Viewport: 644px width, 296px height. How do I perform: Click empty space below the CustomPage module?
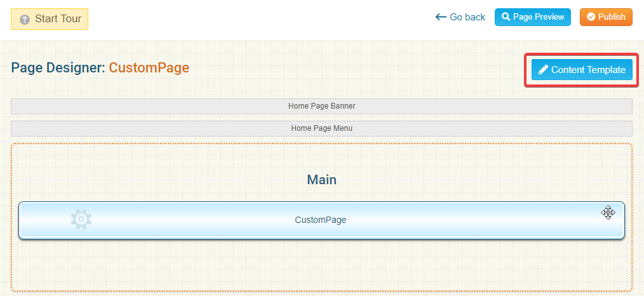click(321, 264)
